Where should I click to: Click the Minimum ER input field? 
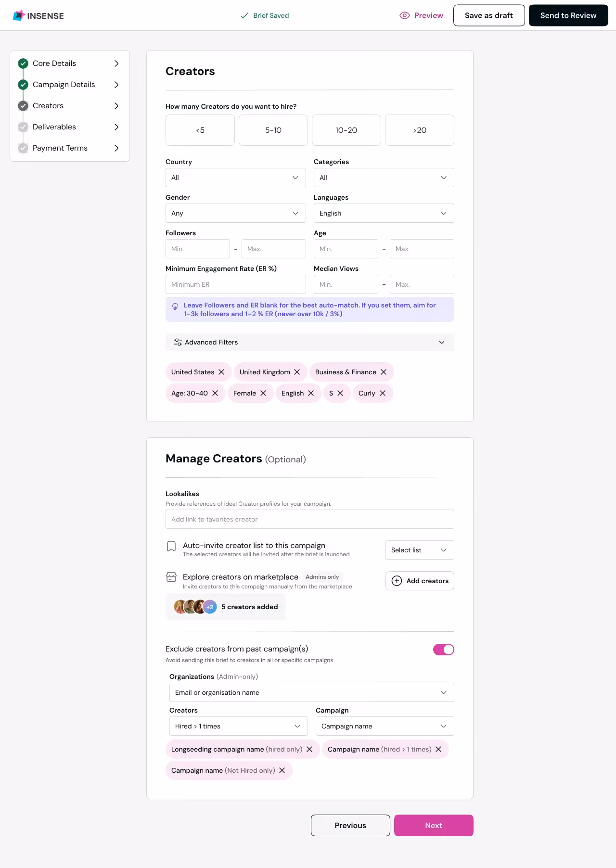(x=236, y=284)
